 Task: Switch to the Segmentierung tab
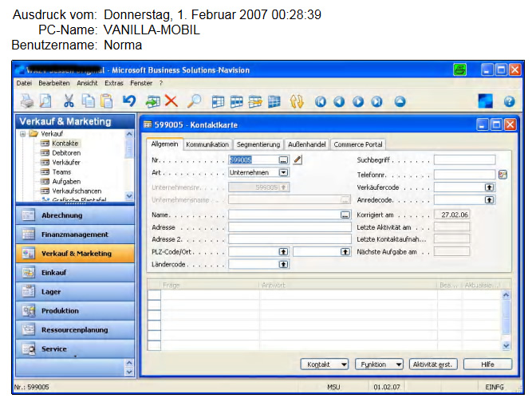(x=258, y=144)
